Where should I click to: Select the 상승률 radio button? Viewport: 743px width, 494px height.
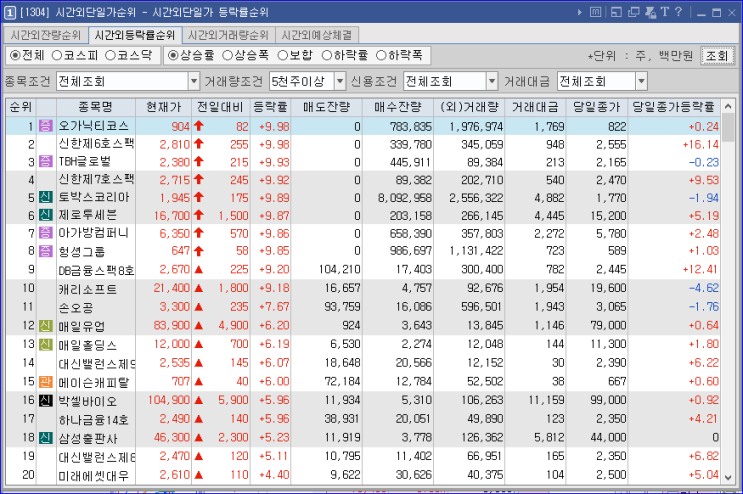point(173,55)
